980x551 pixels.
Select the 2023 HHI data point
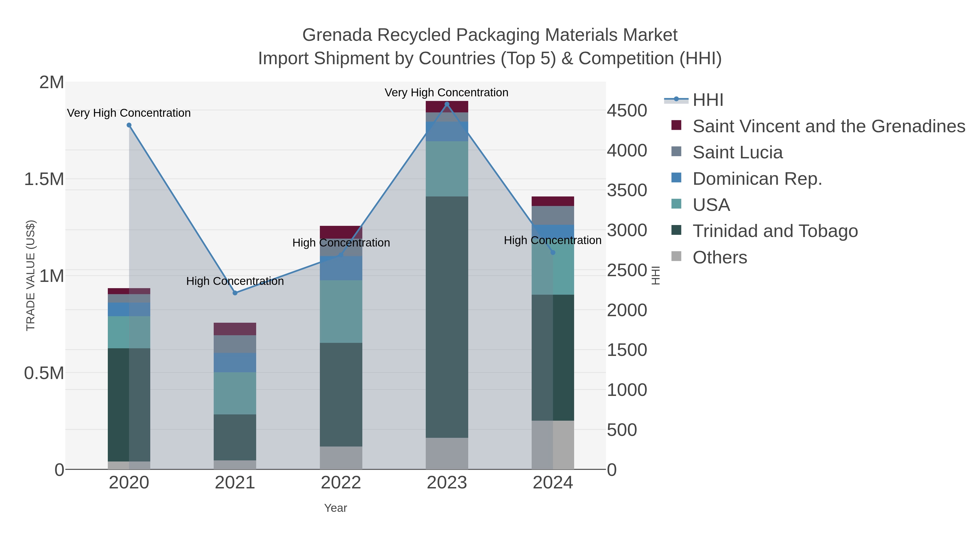447,104
